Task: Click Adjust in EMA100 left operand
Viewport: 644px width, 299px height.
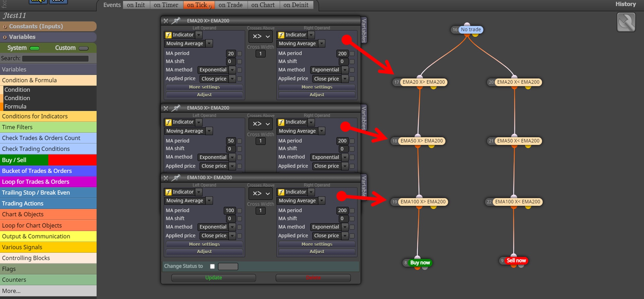Action: coord(204,252)
